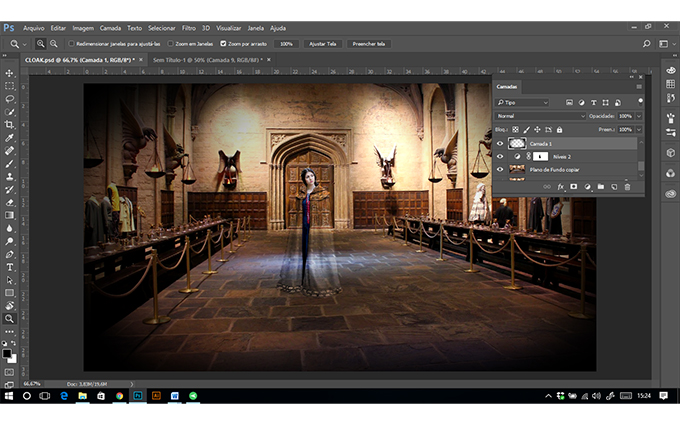Screen dimensions: 680x425
Task: Select the Path Selection tool
Action: tap(9, 280)
